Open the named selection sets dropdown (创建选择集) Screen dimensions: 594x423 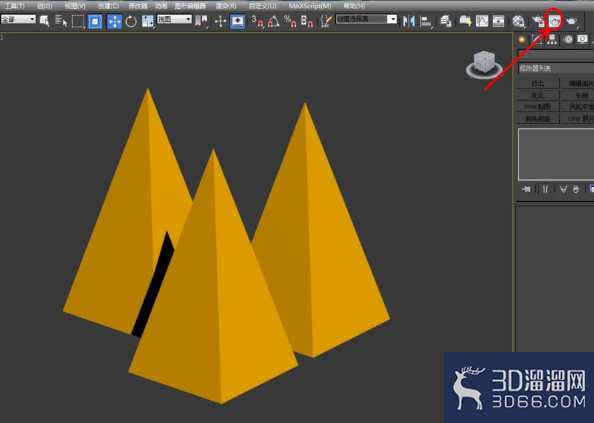pyautogui.click(x=366, y=19)
